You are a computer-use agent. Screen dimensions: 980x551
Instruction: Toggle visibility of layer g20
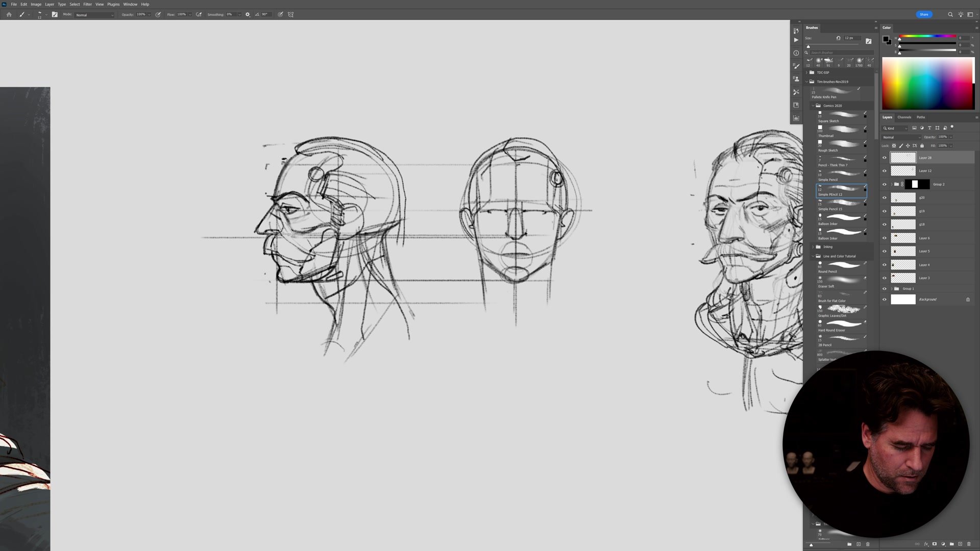[885, 198]
